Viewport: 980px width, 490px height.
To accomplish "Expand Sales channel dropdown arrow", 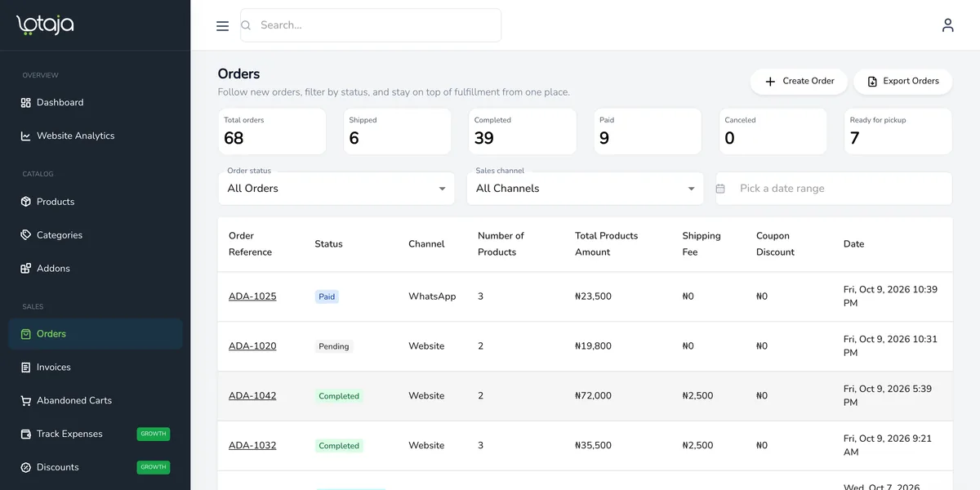I will click(x=691, y=189).
